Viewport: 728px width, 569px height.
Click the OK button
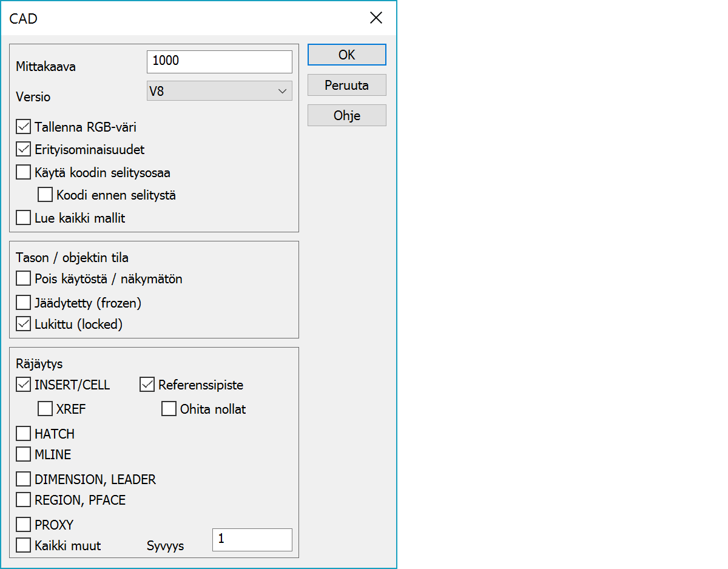(346, 55)
